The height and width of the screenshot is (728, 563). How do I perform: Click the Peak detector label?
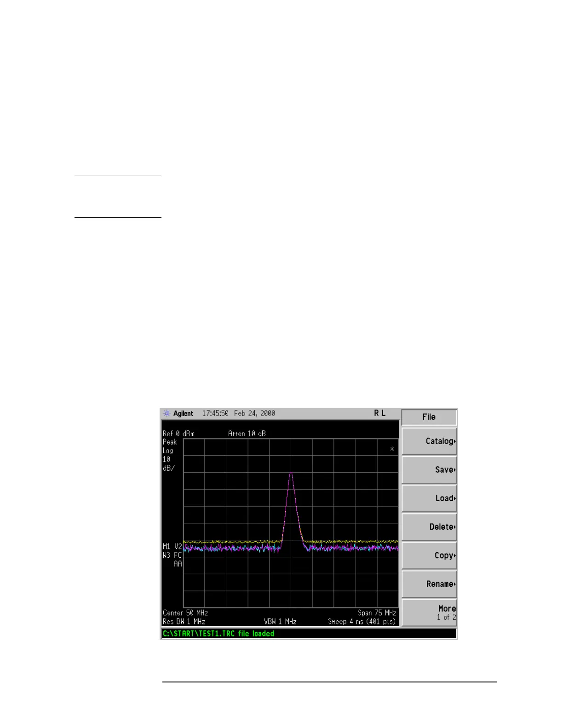coord(170,442)
